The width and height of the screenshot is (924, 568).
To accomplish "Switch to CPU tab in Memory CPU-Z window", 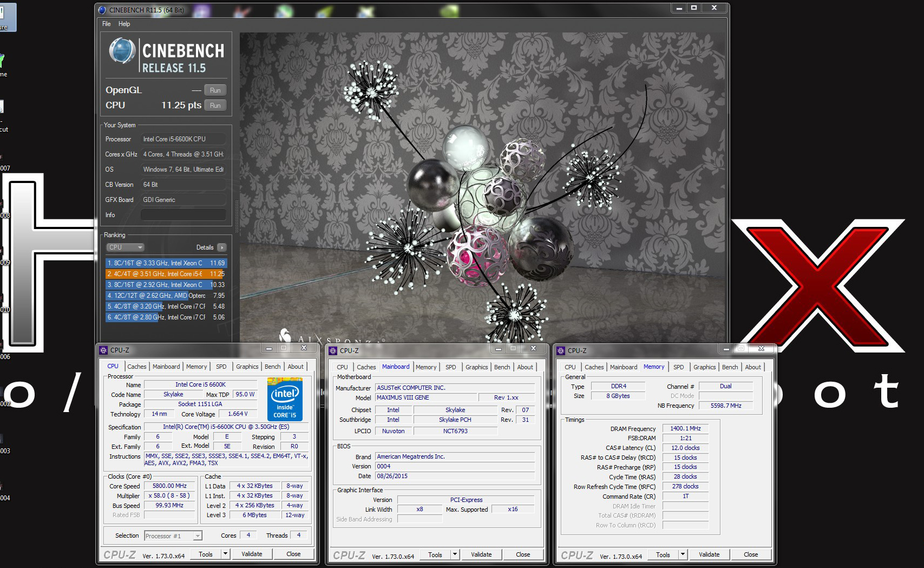I will [571, 367].
